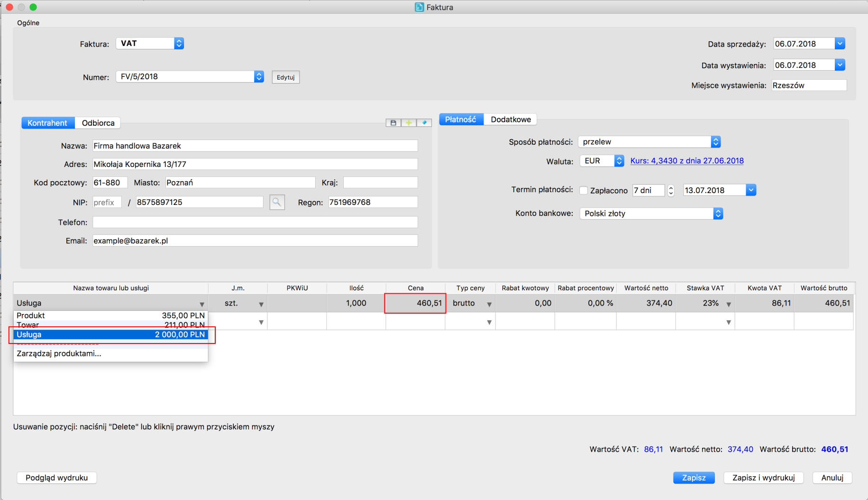868x500 pixels.
Task: Click the Cena cell 460,51
Action: pos(415,303)
